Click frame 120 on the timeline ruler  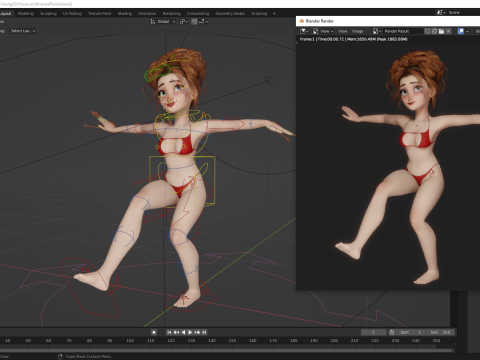pos(171,341)
